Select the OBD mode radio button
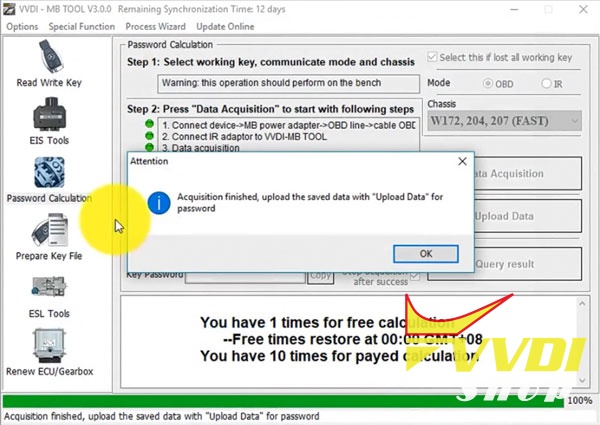Screen dimensions: 600x425 tap(488, 83)
